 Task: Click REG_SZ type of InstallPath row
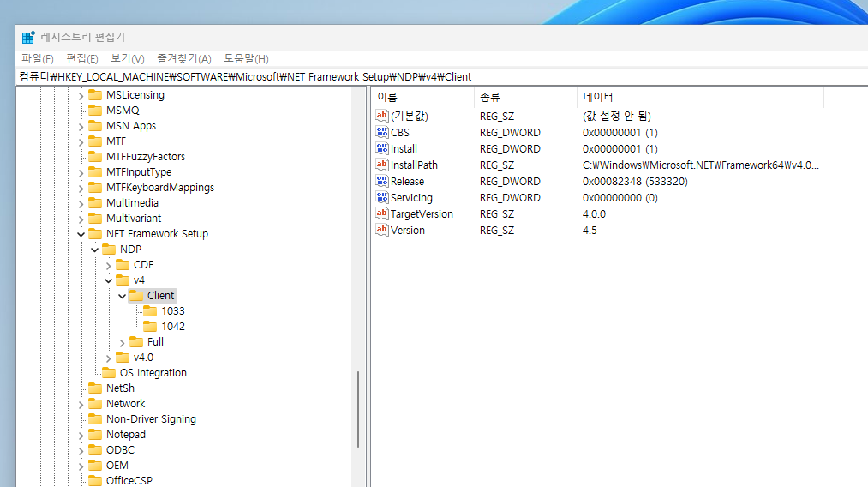tap(497, 165)
